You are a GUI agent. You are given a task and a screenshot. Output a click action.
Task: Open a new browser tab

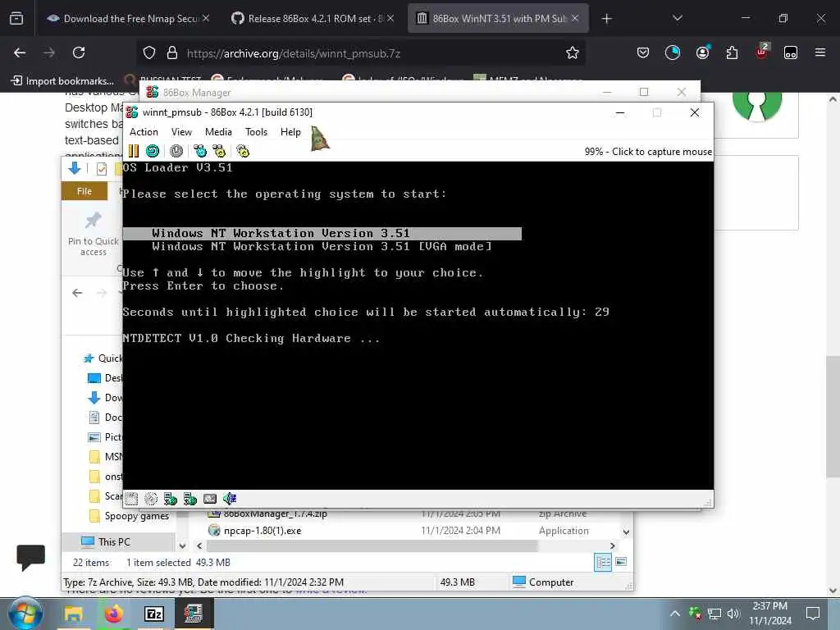pyautogui.click(x=606, y=19)
